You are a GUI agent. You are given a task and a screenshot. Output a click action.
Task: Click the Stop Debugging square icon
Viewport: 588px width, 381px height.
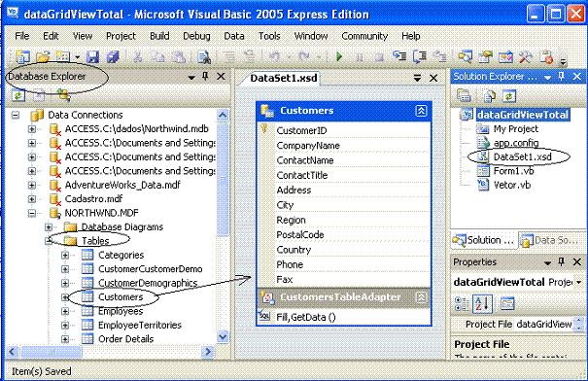point(379,57)
